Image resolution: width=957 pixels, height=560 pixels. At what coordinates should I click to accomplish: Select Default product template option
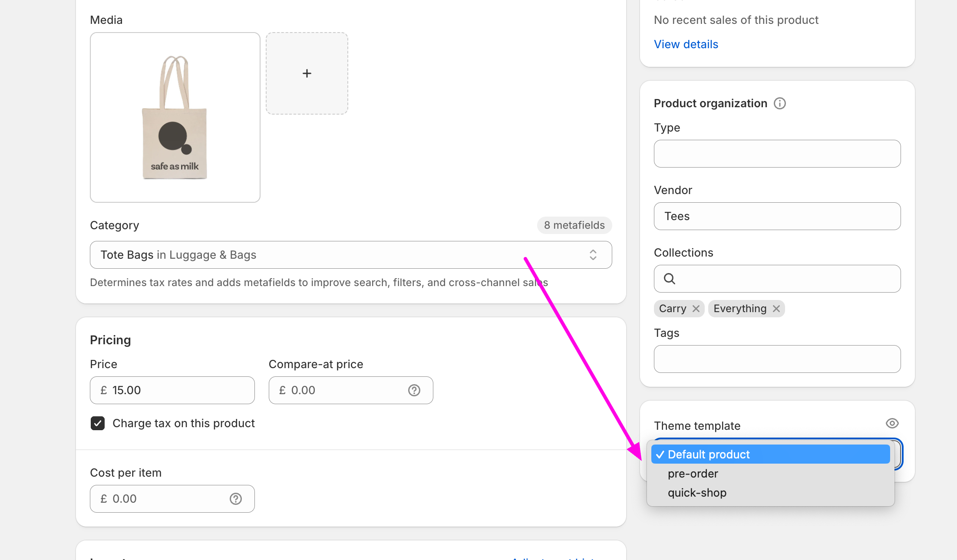tap(770, 455)
